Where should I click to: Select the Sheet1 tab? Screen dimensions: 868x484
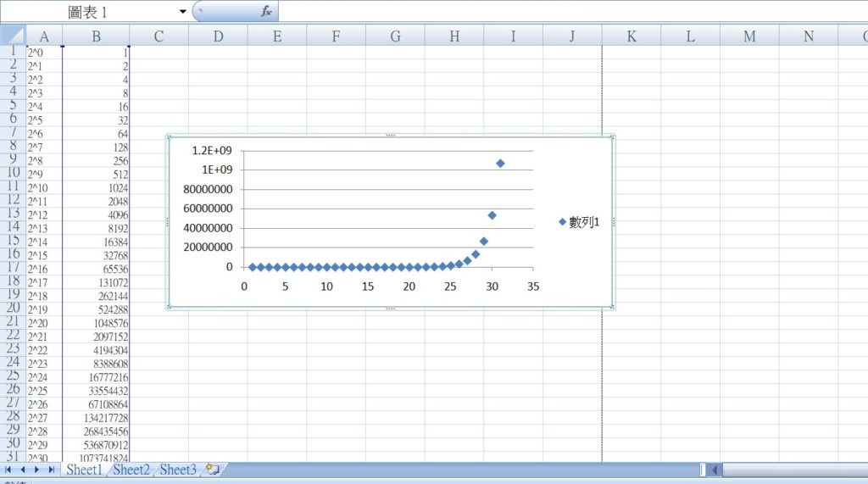pos(84,470)
